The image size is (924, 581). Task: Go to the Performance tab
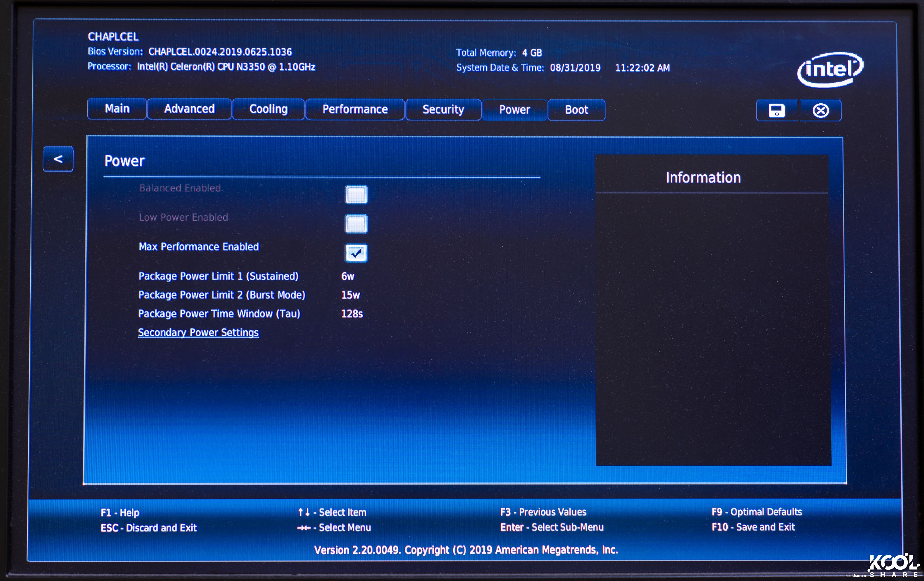click(x=355, y=109)
